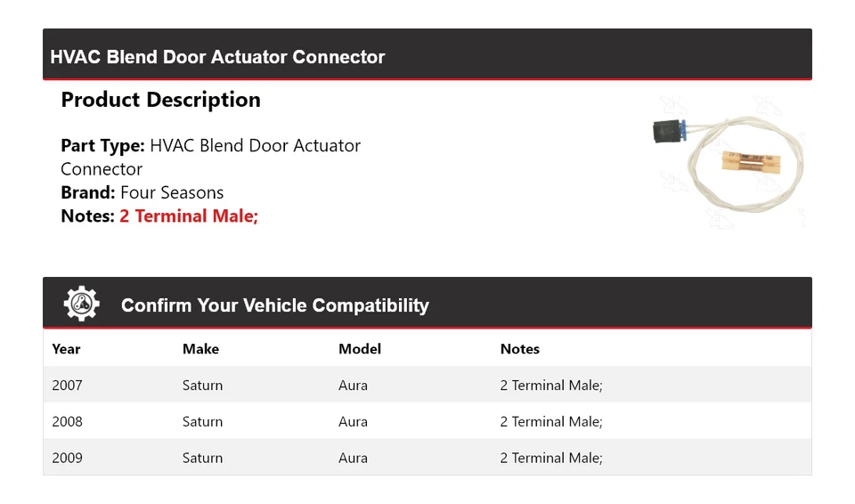This screenshot has width=855, height=504.
Task: Click the 2007 year cell
Action: point(67,386)
